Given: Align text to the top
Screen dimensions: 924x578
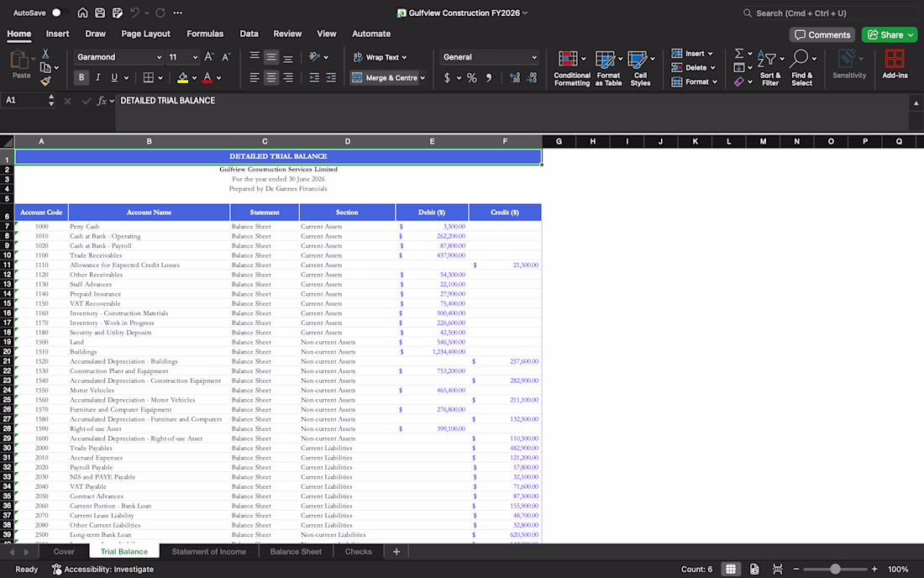Looking at the screenshot, I should point(255,56).
